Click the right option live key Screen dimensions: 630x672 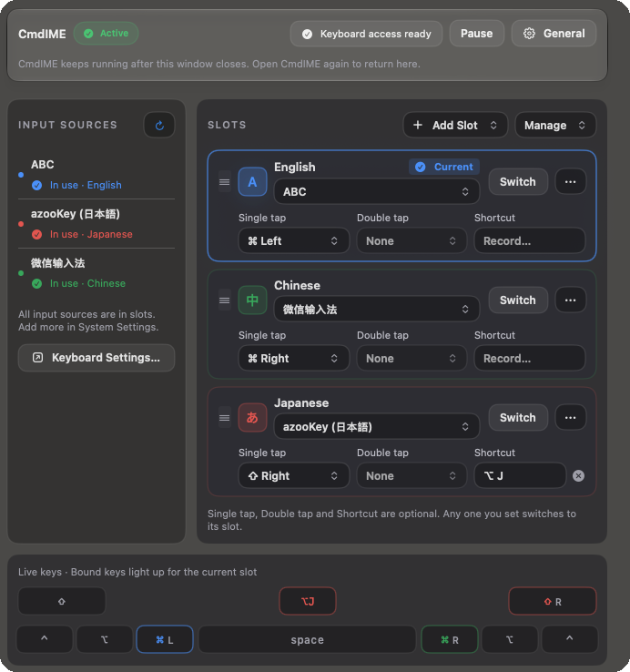pyautogui.click(x=510, y=639)
